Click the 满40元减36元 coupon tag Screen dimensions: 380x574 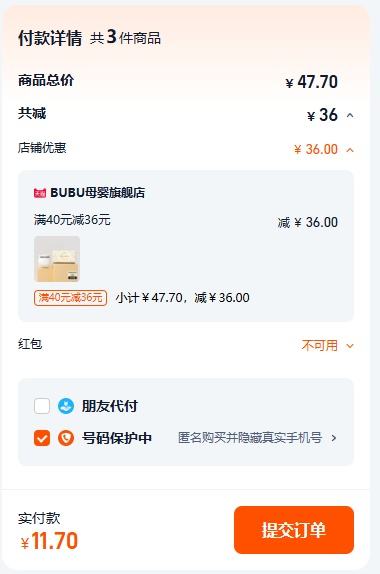[x=70, y=298]
